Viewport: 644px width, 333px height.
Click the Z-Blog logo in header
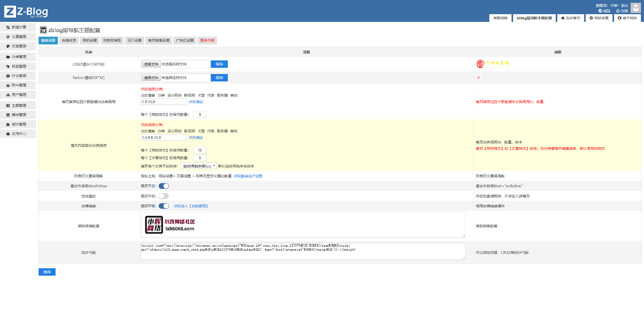click(26, 12)
